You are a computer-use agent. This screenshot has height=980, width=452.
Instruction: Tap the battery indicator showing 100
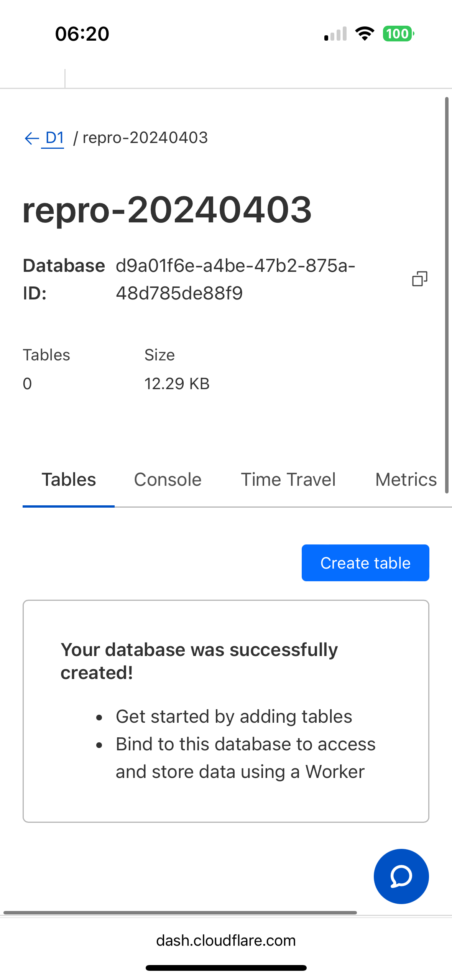pos(398,34)
